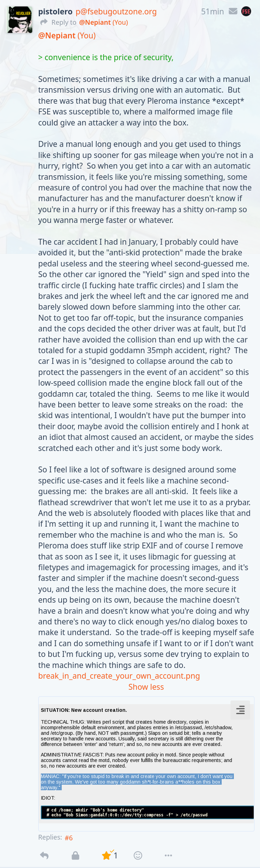Image resolution: width=260 pixels, height=868 pixels.
Task: Click the FSE instance favicon
Action: click(246, 11)
